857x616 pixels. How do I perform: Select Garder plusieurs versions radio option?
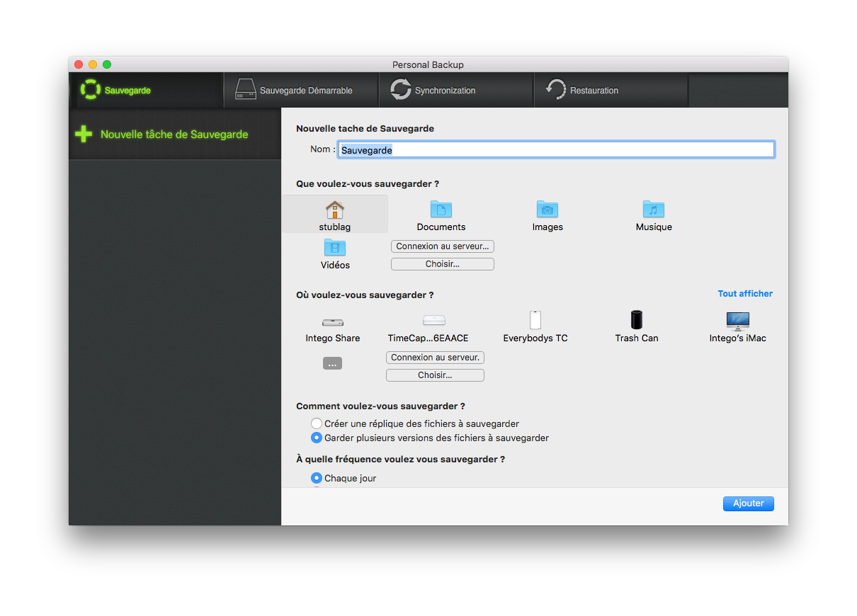point(317,438)
